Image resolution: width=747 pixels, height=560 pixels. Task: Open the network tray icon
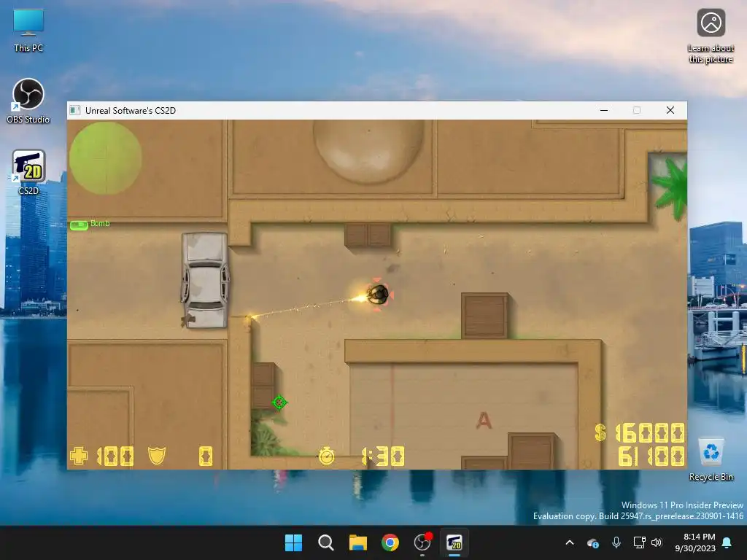(x=639, y=542)
